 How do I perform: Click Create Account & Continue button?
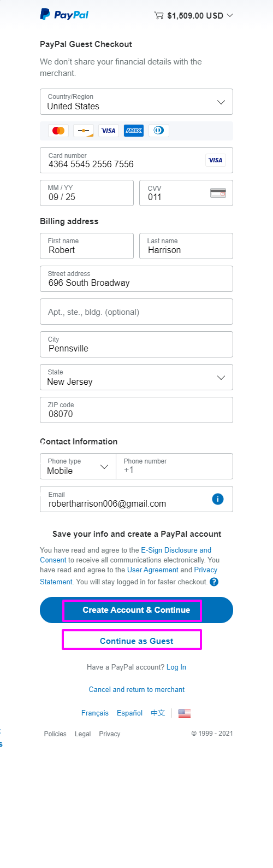click(x=136, y=610)
